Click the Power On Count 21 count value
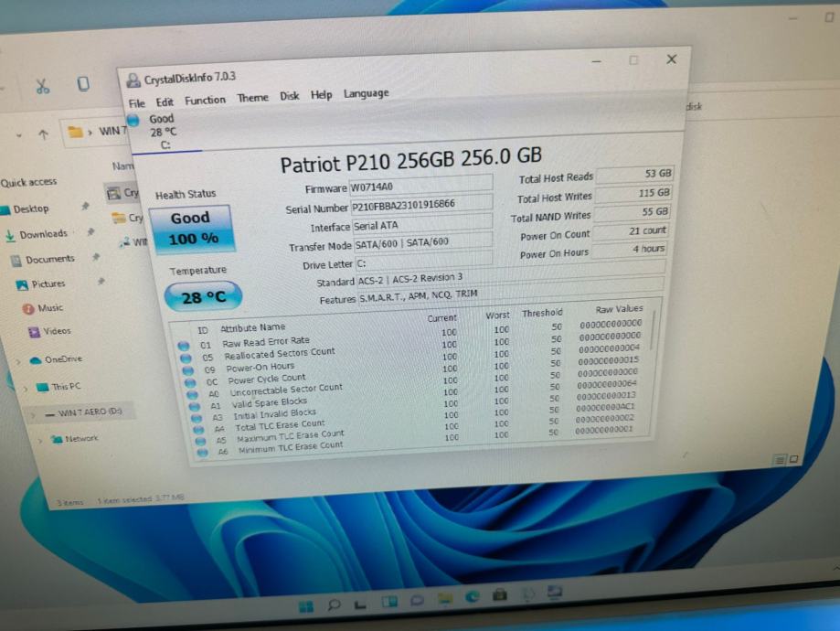This screenshot has width=840, height=631. [630, 231]
